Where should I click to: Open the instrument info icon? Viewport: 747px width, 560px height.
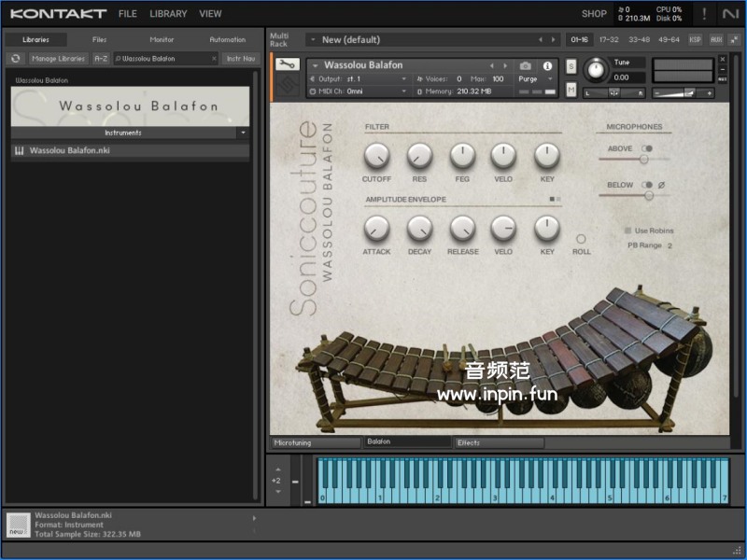pyautogui.click(x=547, y=65)
